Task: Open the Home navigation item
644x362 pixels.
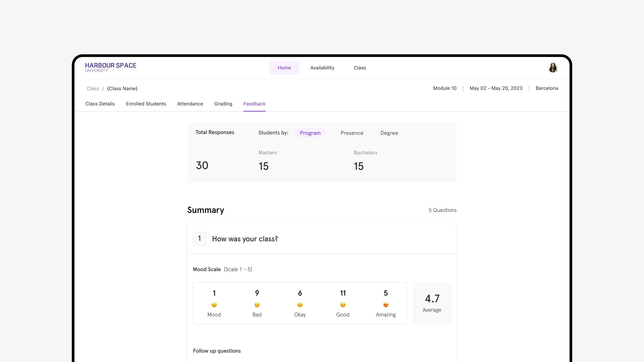Action: [x=284, y=68]
